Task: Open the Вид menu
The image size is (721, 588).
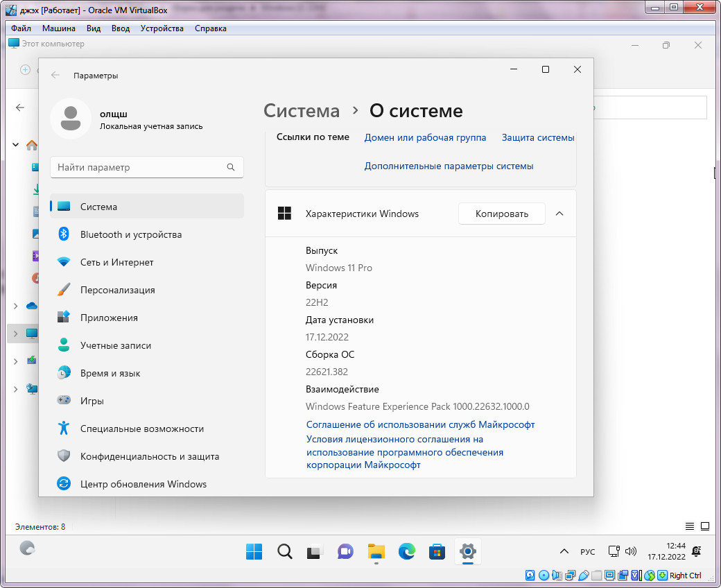Action: [94, 28]
